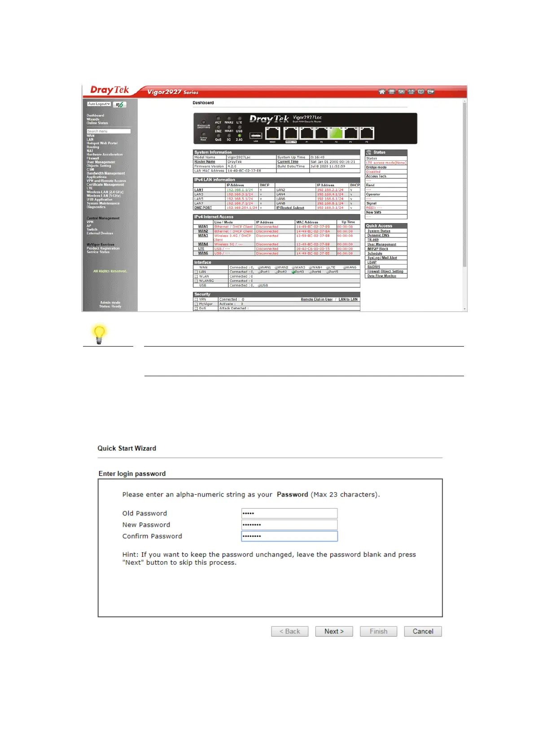Expand the MyVigor row in Security table

196,304
